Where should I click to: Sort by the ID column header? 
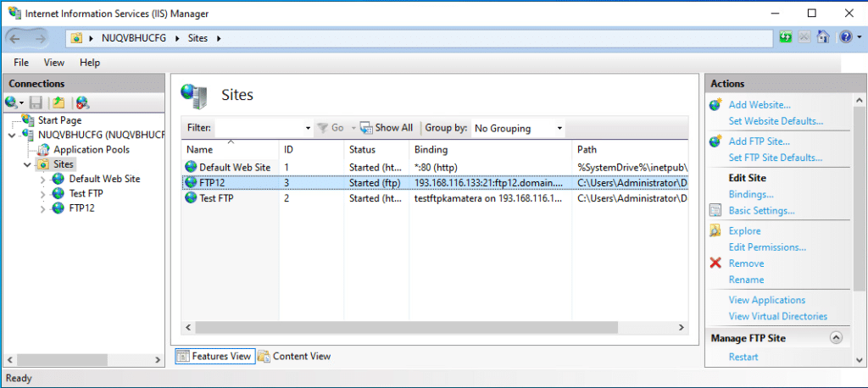[312, 149]
